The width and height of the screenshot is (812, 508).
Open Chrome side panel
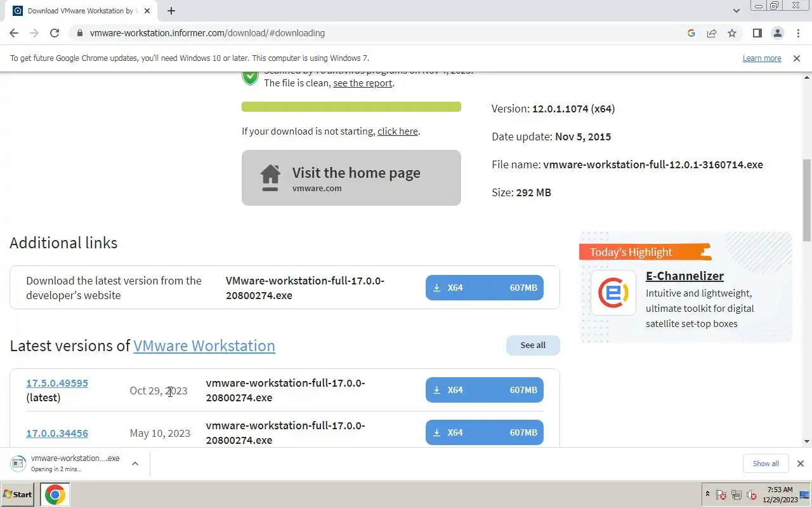click(x=757, y=33)
